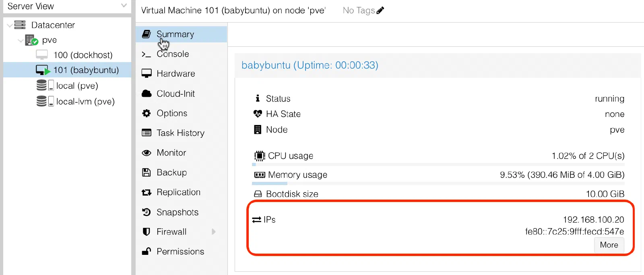This screenshot has height=275, width=644.
Task: Click the Hardware monitor icon
Action: click(x=147, y=74)
